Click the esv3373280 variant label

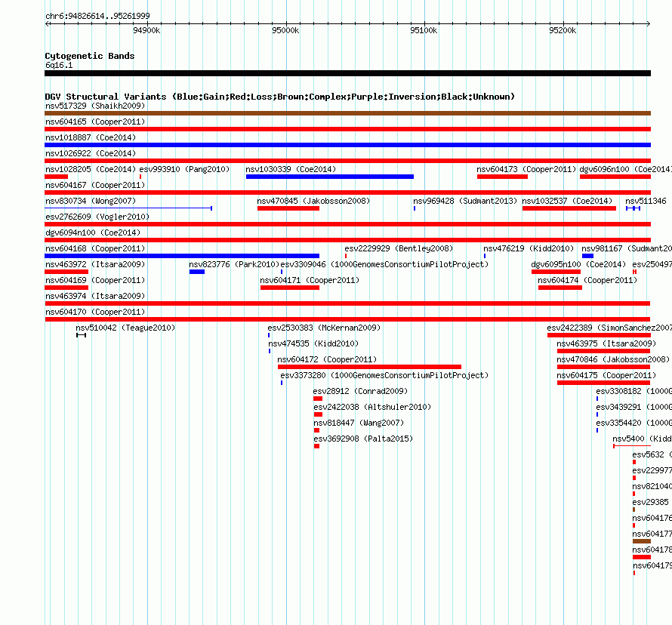tap(384, 375)
